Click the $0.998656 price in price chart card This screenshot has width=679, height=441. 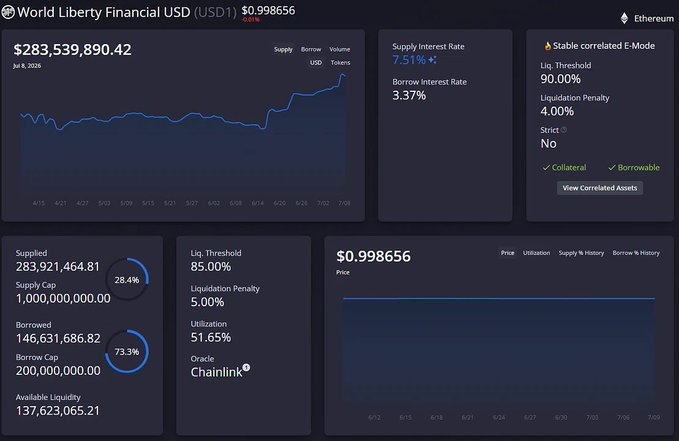(374, 256)
